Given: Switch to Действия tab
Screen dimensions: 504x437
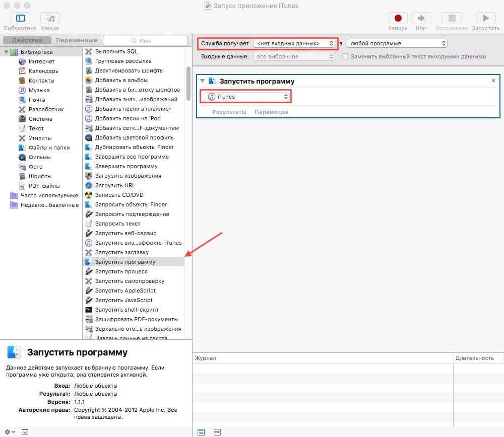Looking at the screenshot, I should tap(27, 40).
